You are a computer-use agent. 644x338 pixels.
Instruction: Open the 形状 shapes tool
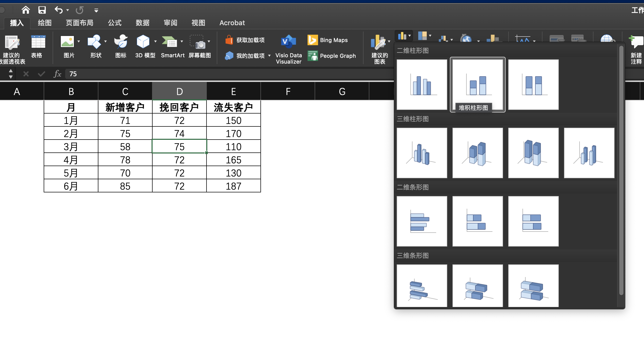(95, 47)
